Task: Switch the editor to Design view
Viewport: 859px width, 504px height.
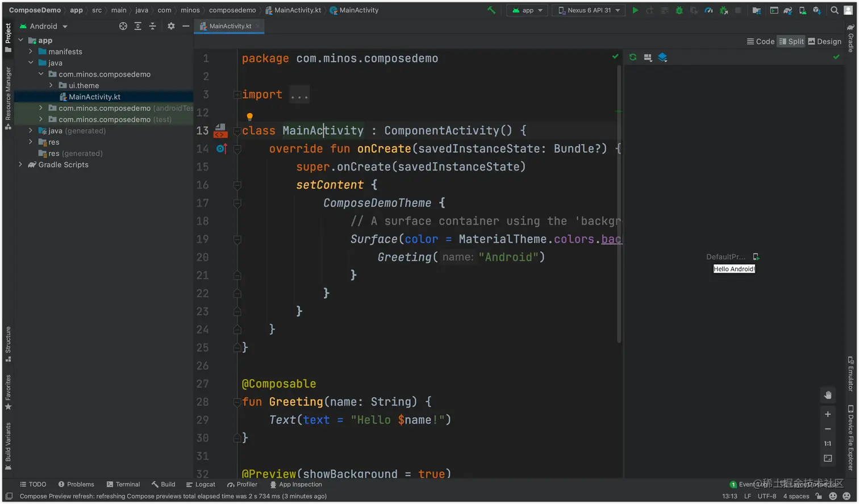Action: 825,41
